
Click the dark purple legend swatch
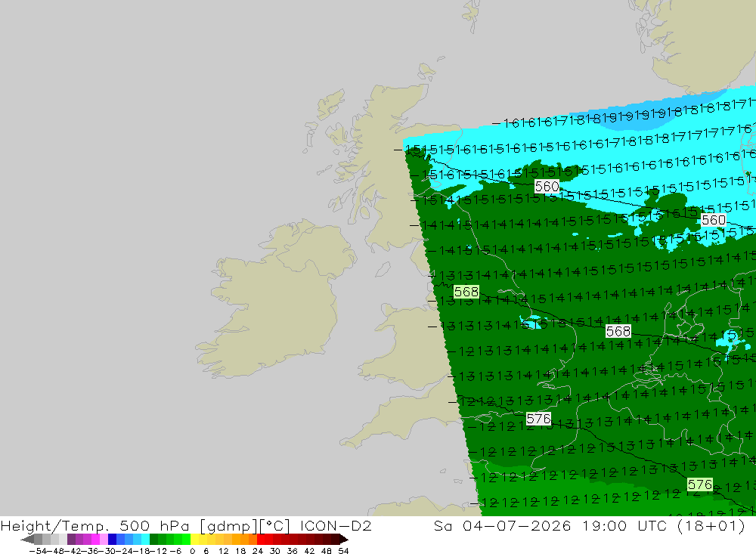(x=71, y=540)
